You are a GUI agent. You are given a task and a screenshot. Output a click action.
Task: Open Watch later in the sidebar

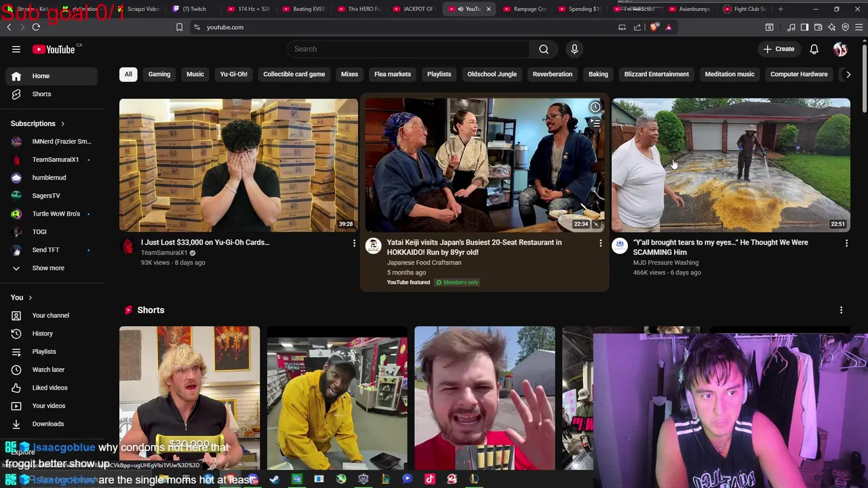[x=52, y=369]
